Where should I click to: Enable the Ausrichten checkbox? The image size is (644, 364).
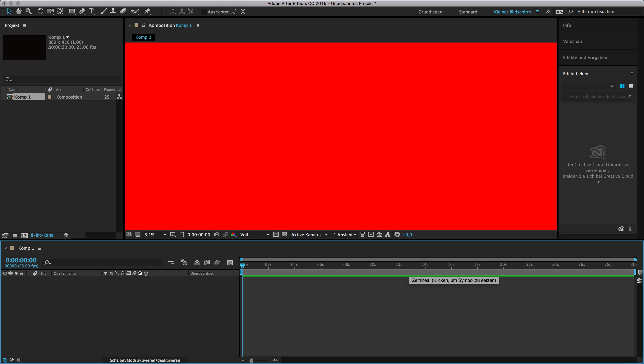204,12
